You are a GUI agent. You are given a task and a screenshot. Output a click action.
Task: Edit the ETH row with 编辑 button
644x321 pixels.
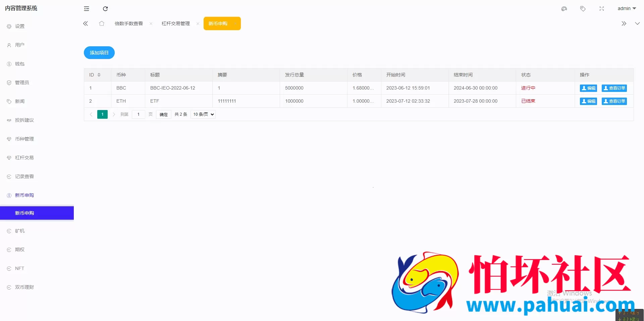pos(588,101)
